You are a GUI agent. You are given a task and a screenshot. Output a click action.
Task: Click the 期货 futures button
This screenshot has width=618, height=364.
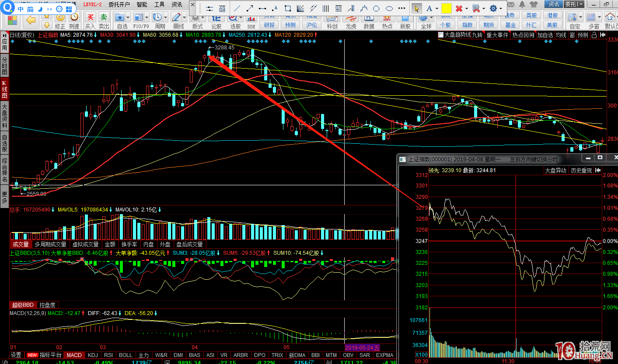(x=489, y=25)
